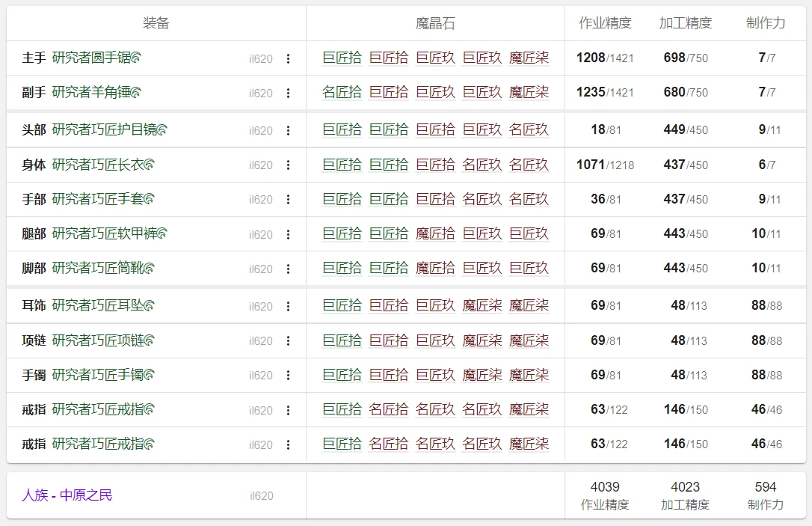Click the HQ symbol beside 研究者巧匠耳坠
Viewport: 812px width, 526px height.
149,305
